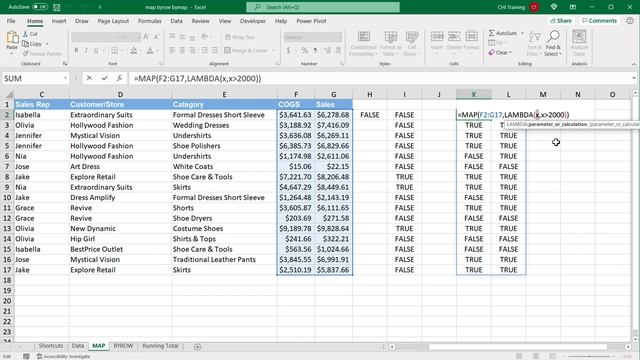
Task: Open the AutoSum dropdown arrow
Action: (522, 33)
